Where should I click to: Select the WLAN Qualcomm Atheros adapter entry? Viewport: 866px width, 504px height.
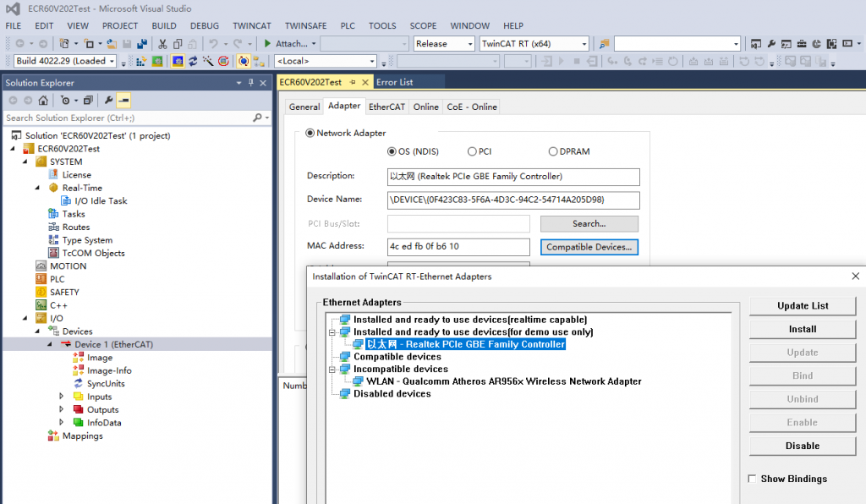(504, 381)
